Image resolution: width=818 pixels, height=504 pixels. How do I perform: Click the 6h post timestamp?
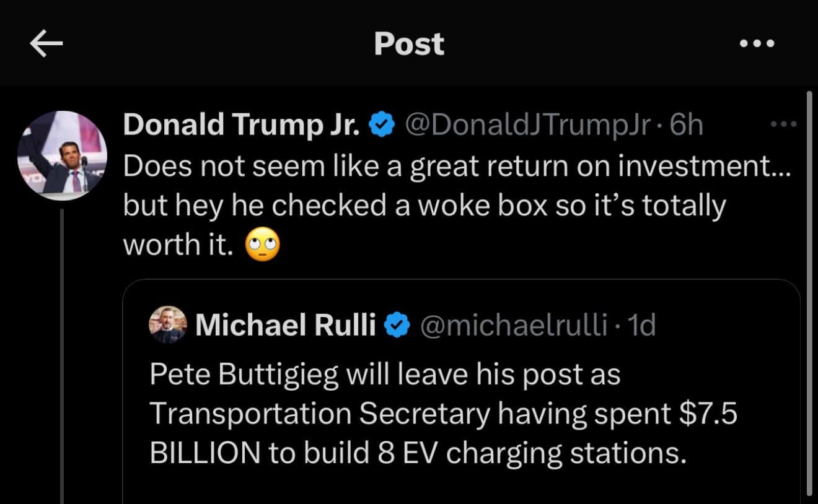click(x=687, y=126)
